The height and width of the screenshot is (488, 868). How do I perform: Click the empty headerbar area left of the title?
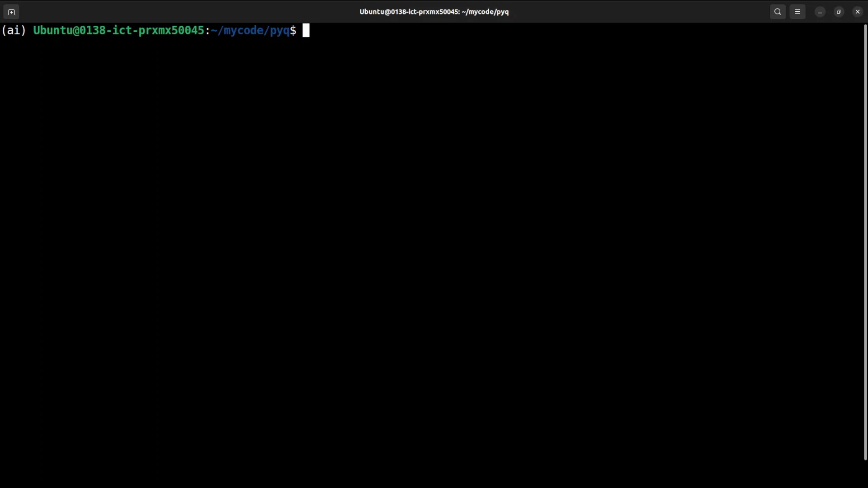pos(181,12)
